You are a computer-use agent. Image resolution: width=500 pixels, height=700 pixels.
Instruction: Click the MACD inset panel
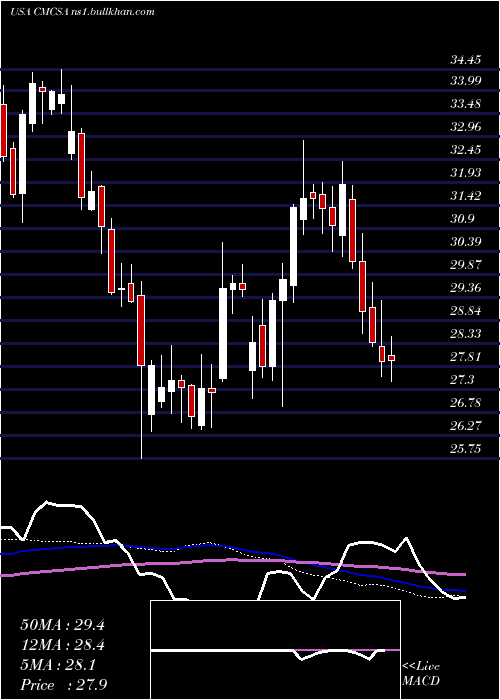point(275,650)
